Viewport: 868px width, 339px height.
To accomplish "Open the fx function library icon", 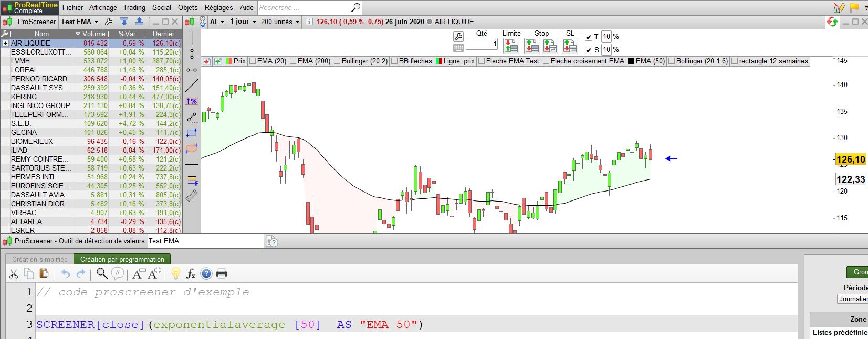I will pos(191,273).
